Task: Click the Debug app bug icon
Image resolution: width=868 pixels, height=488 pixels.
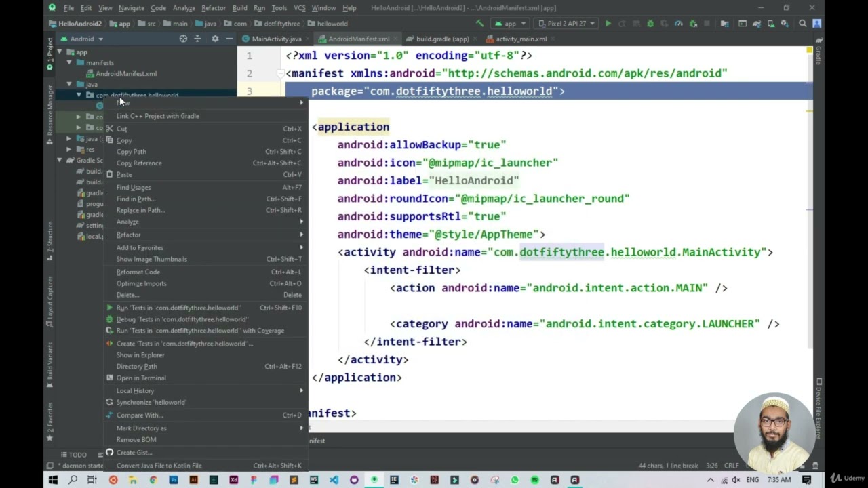Action: tap(650, 24)
